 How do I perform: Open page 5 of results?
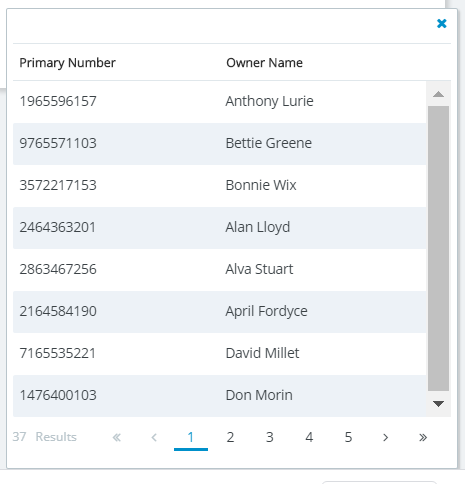(348, 437)
